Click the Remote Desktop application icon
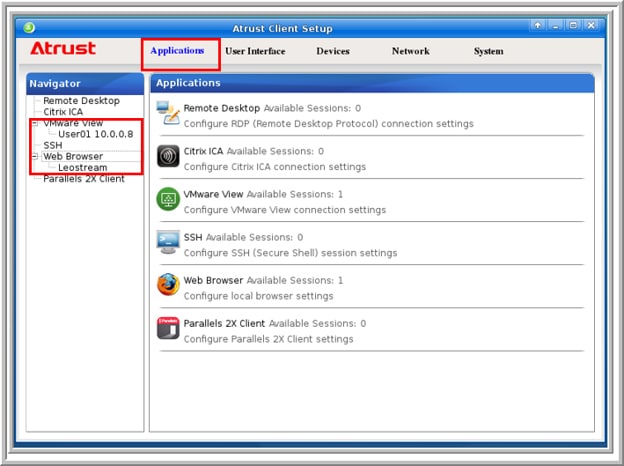 coord(168,113)
